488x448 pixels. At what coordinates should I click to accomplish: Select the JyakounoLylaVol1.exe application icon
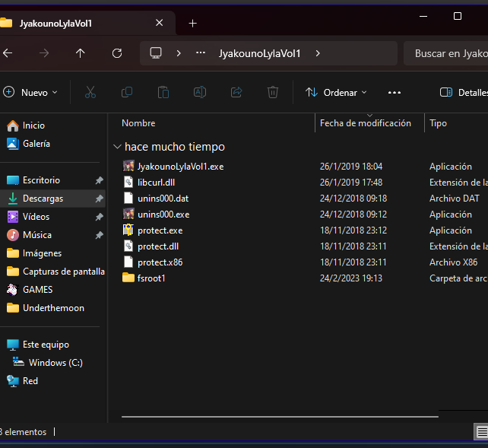128,167
